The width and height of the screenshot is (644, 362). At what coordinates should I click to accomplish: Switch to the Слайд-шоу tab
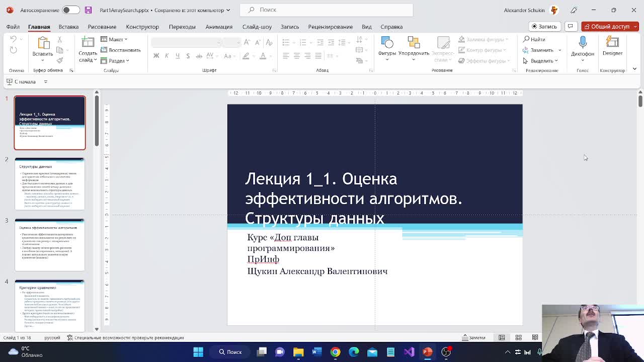click(x=257, y=27)
